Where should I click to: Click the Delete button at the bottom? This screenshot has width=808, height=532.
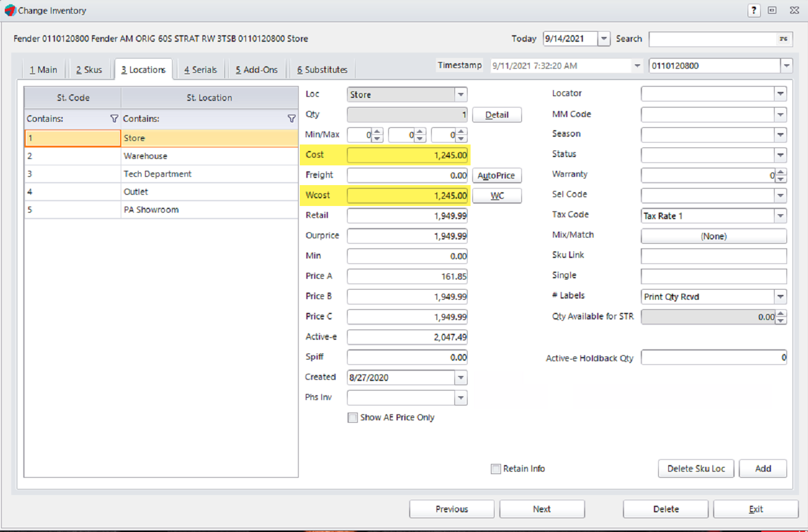coord(666,509)
